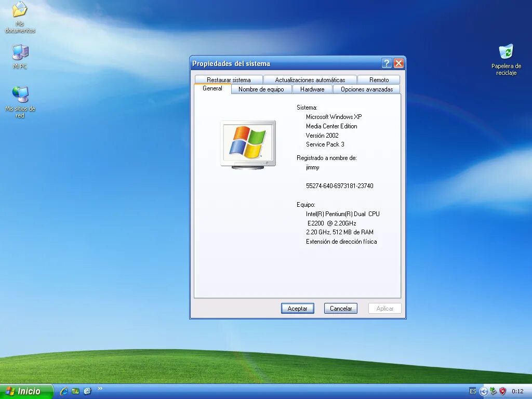Viewport: 532px width, 399px height.
Task: Click the taskbar clock showing 0:12
Action: click(517, 392)
